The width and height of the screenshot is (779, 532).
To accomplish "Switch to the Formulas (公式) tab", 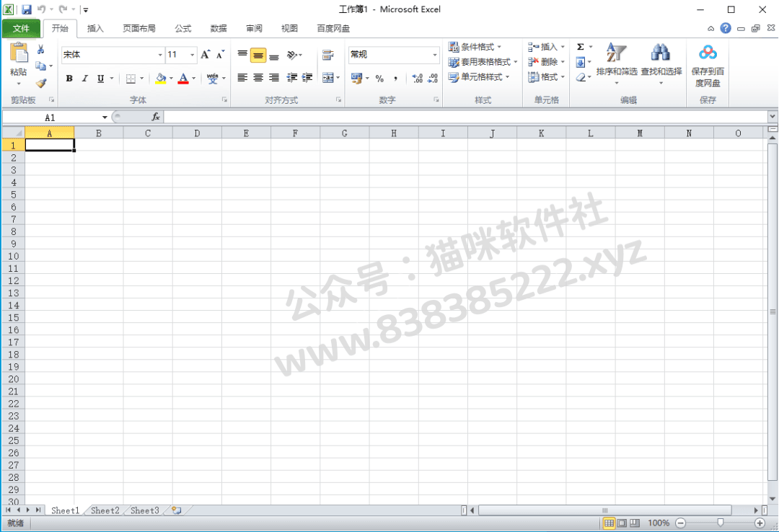I will tap(182, 28).
